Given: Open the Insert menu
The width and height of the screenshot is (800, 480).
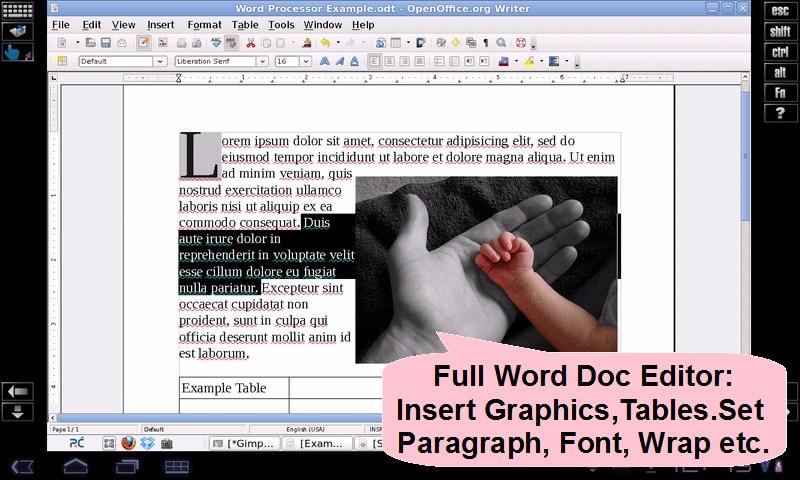Looking at the screenshot, I should tap(160, 24).
